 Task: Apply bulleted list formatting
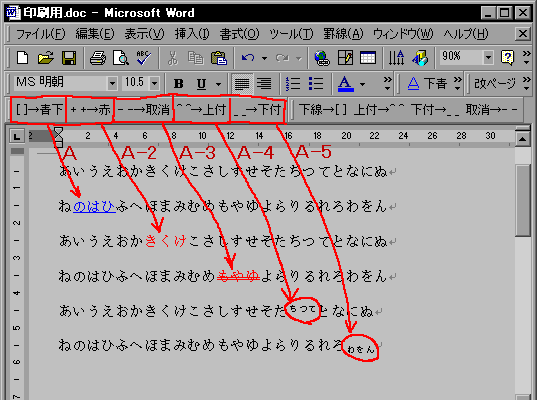click(x=316, y=83)
